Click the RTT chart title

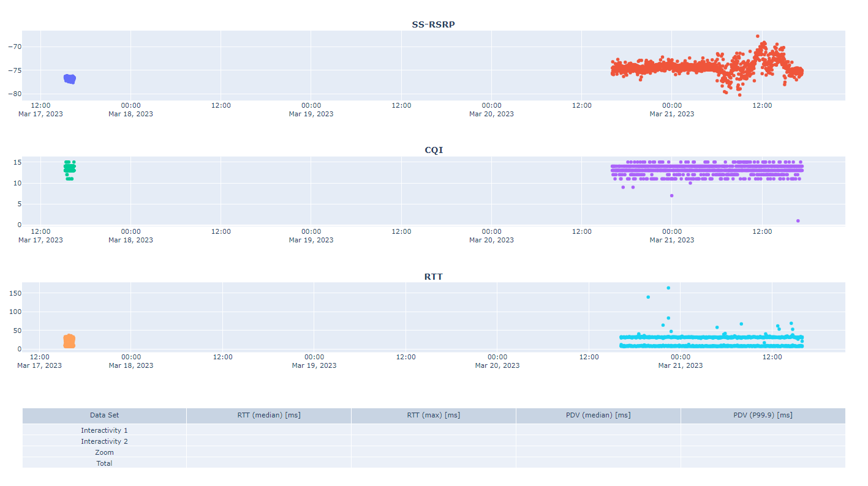coord(434,277)
